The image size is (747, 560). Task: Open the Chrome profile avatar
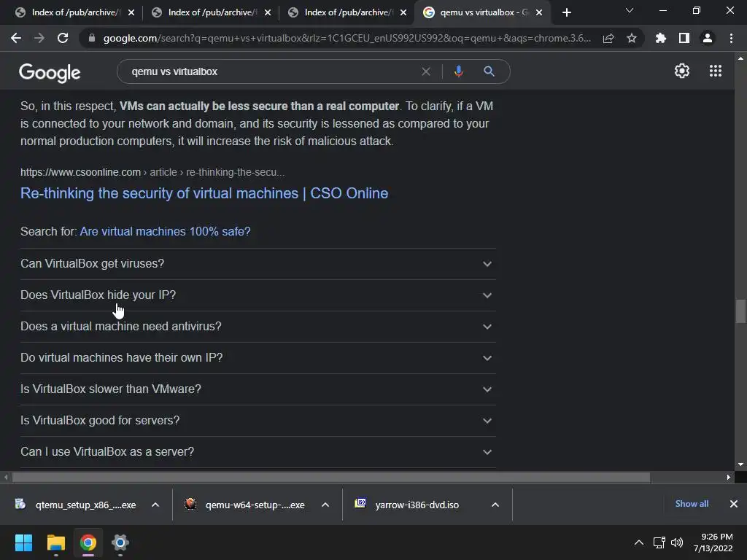point(708,38)
